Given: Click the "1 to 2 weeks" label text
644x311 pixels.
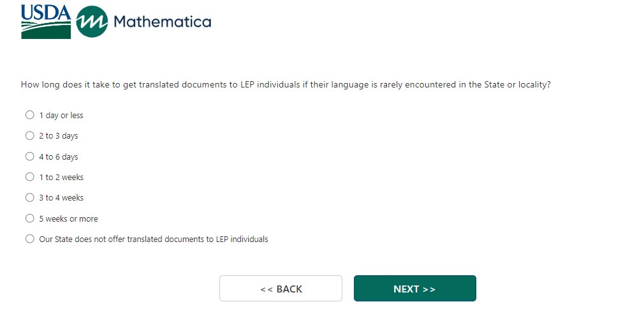Looking at the screenshot, I should 61,178.
